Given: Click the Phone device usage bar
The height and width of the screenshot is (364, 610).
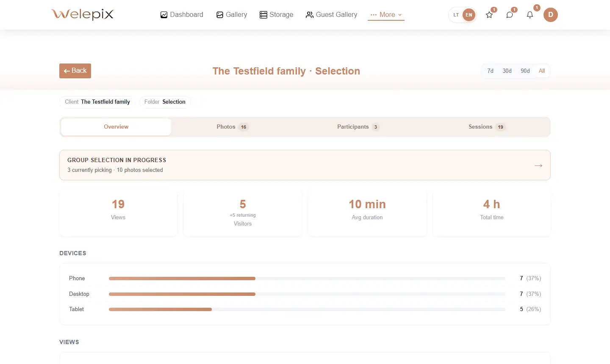Looking at the screenshot, I should click(x=307, y=279).
